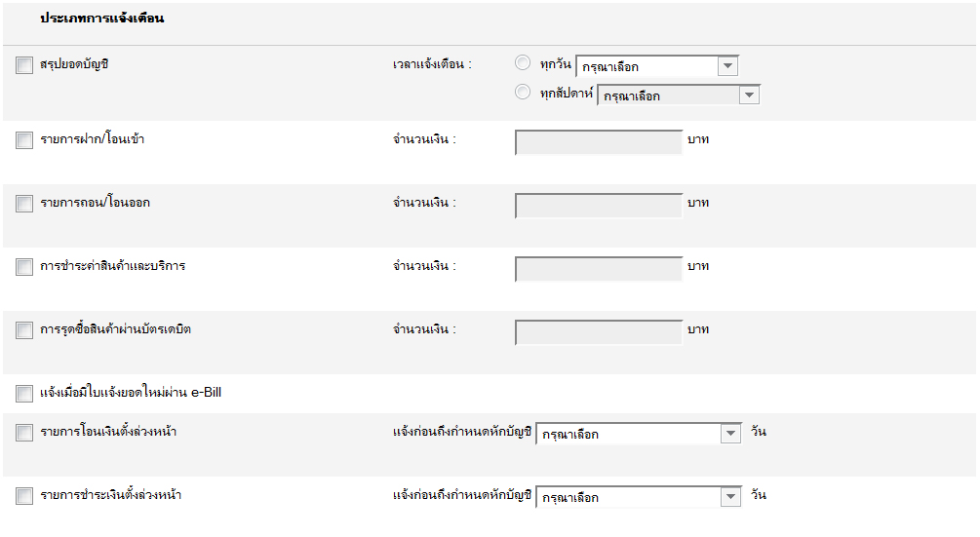
Task: Open the ทุกวัน time dropdown
Action: coord(657,67)
